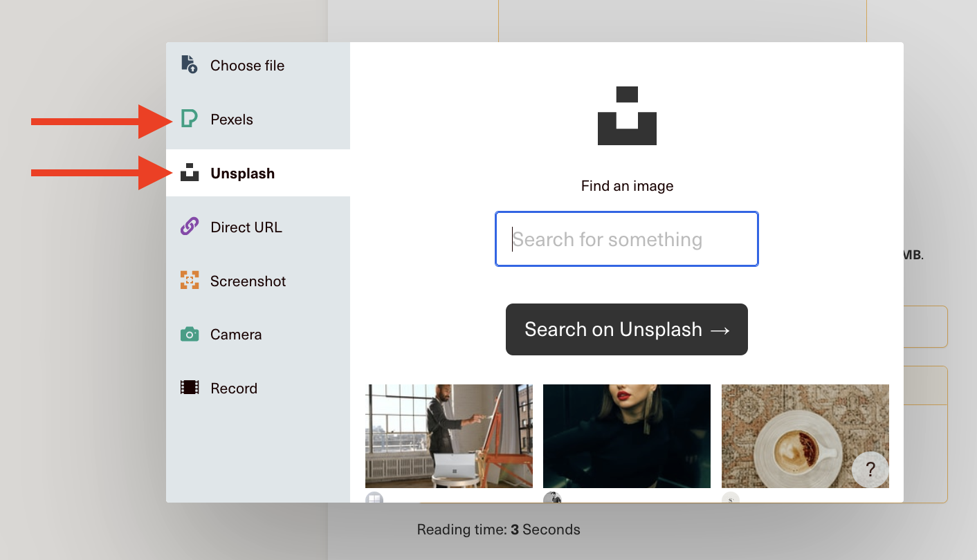
Task: Click author avatar below the coffee photo
Action: click(730, 498)
